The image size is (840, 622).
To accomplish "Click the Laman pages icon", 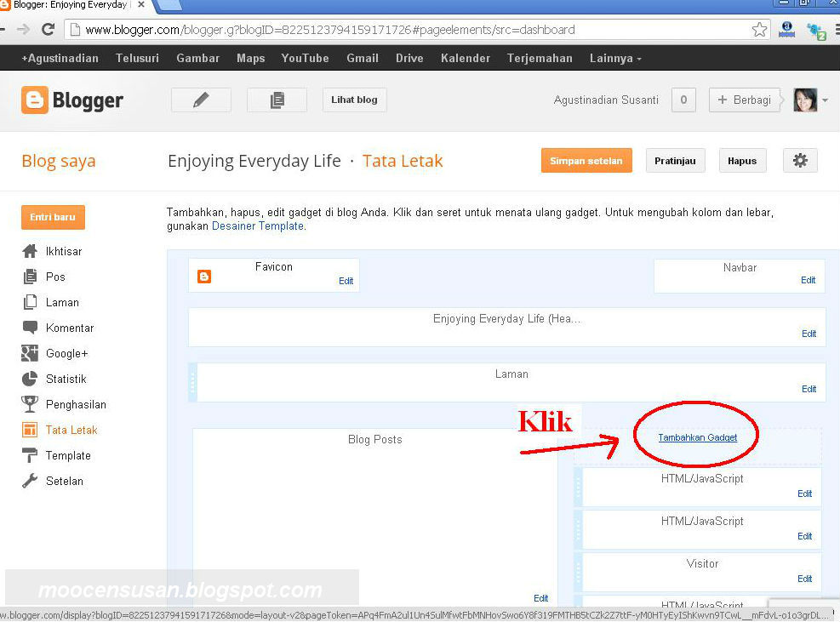I will [x=30, y=302].
